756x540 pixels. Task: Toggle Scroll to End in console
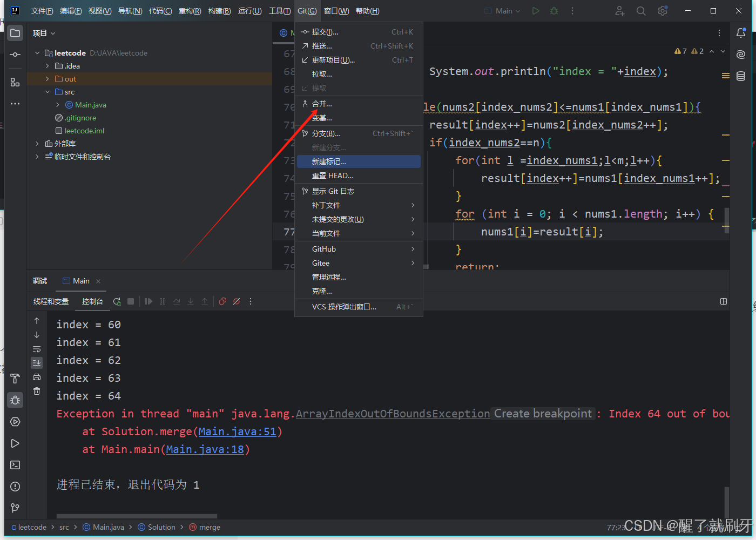[37, 363]
